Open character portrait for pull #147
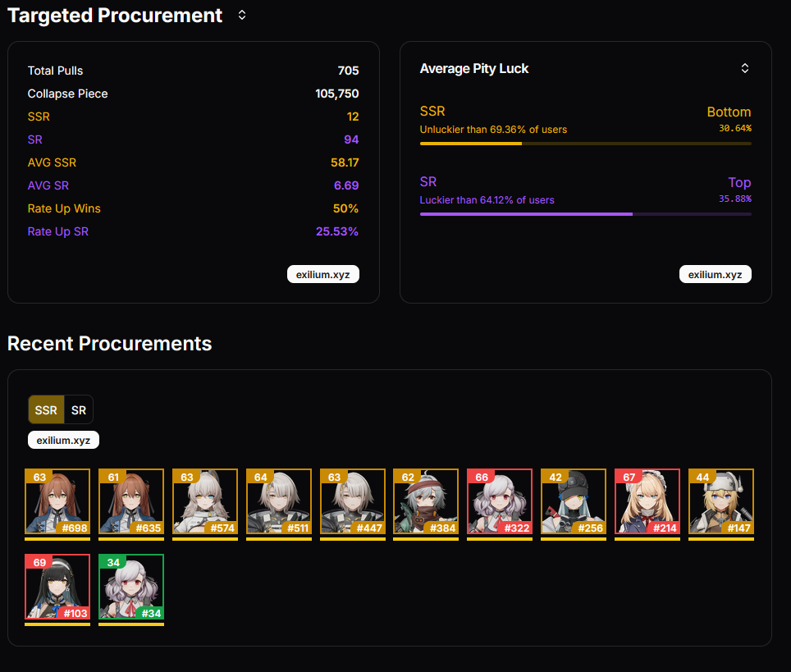 pyautogui.click(x=721, y=501)
